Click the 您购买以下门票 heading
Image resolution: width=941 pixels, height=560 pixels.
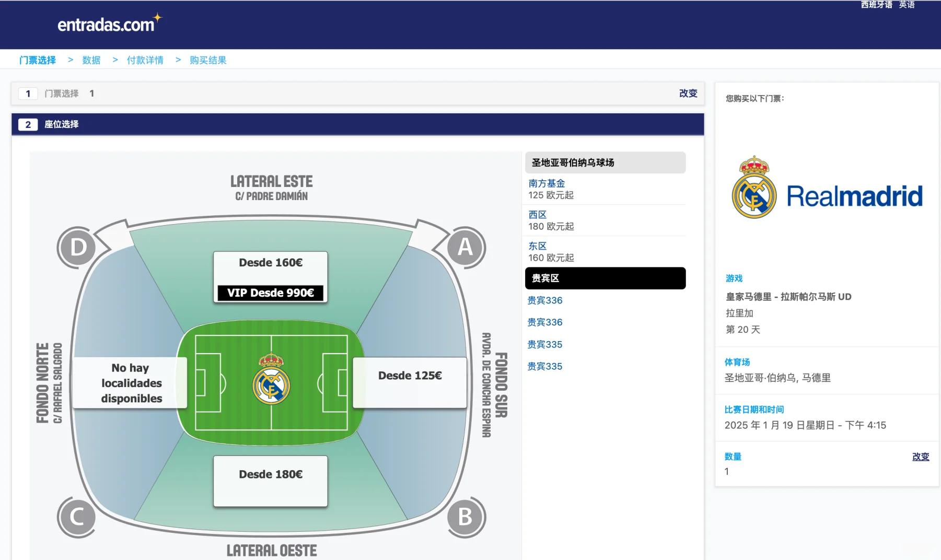754,98
